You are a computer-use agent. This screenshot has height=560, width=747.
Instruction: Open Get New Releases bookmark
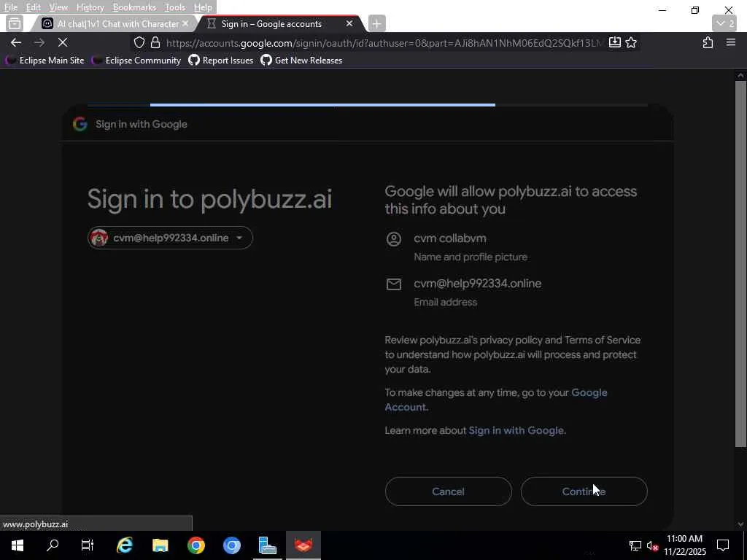point(301,61)
